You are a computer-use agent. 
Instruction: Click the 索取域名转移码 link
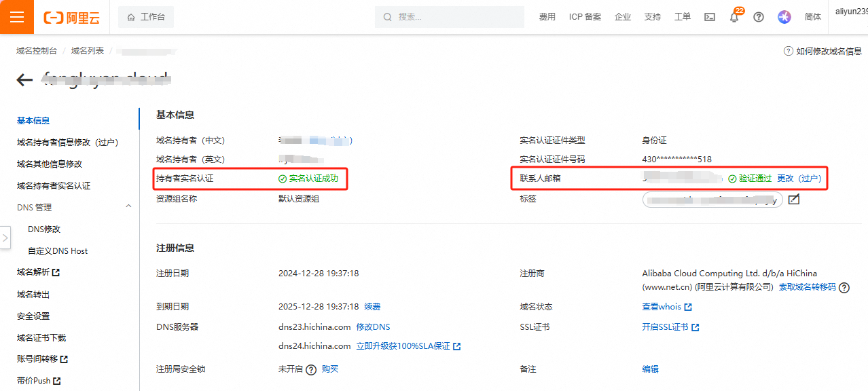[x=807, y=287]
